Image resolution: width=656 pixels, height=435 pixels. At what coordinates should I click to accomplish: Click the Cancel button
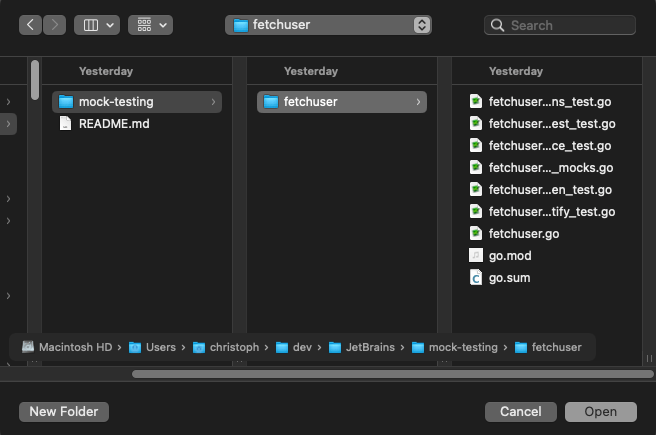520,411
